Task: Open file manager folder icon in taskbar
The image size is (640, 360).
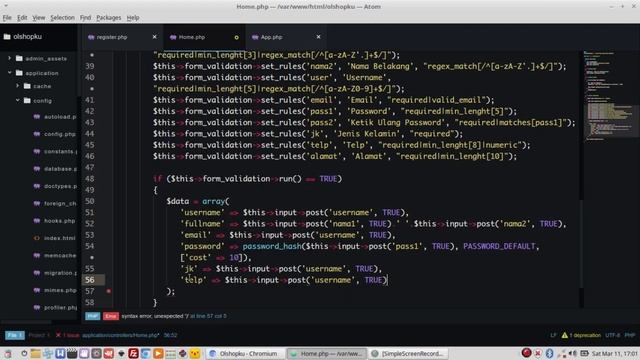Action: pyautogui.click(x=36, y=353)
